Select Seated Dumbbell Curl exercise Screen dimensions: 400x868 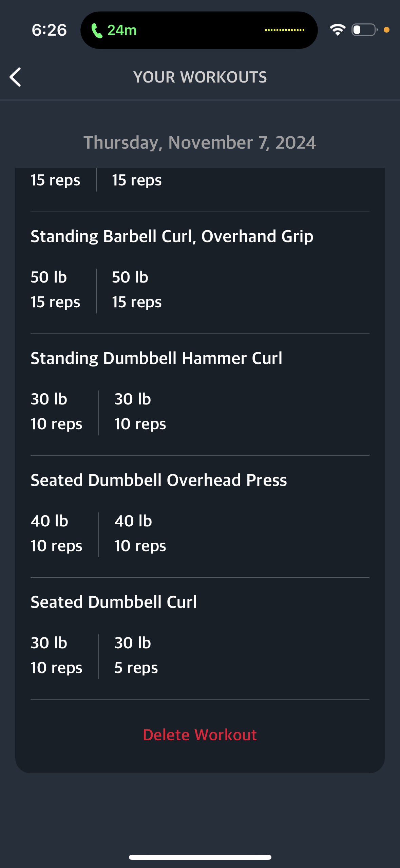(114, 602)
